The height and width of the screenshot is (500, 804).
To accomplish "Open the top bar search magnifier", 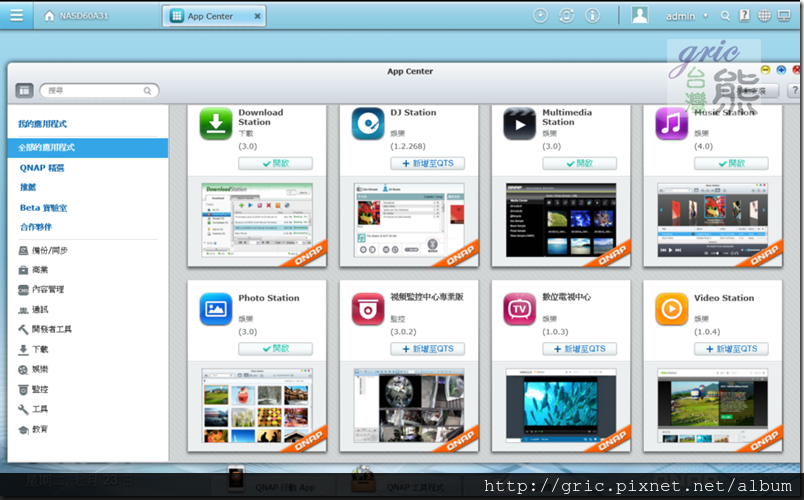I will point(725,16).
